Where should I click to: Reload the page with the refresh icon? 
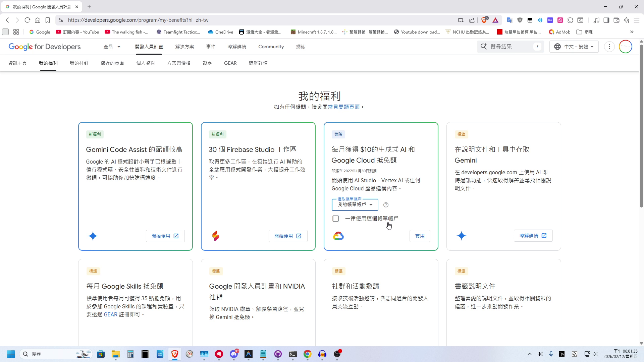28,20
